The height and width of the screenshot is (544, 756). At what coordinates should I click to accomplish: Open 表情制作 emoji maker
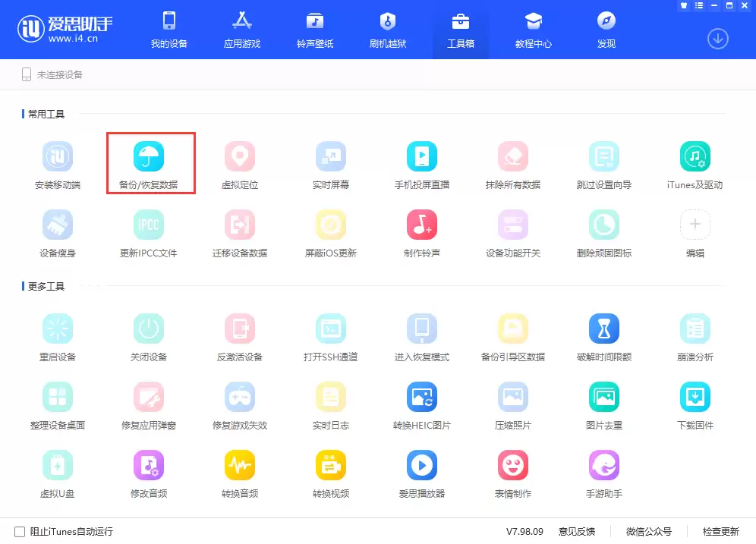tap(513, 474)
